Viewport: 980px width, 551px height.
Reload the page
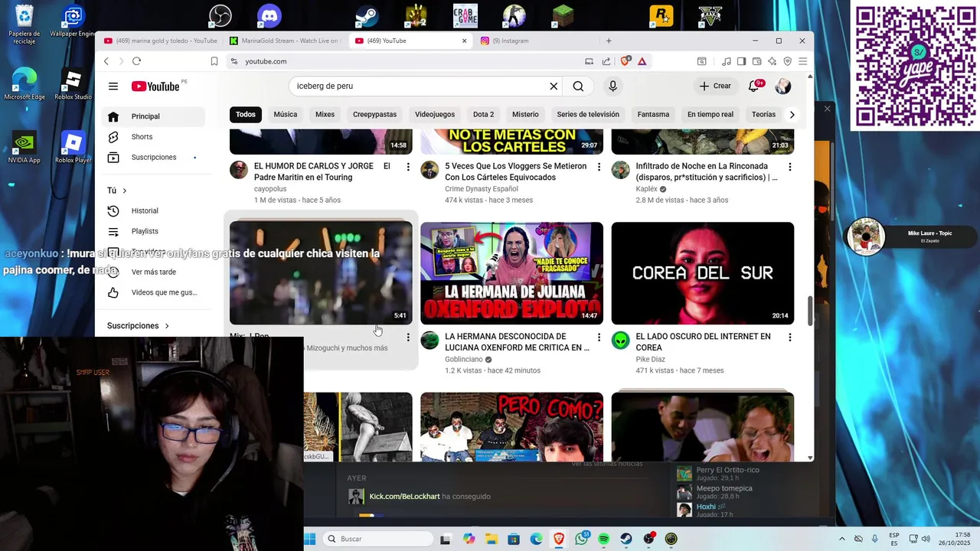coord(136,61)
